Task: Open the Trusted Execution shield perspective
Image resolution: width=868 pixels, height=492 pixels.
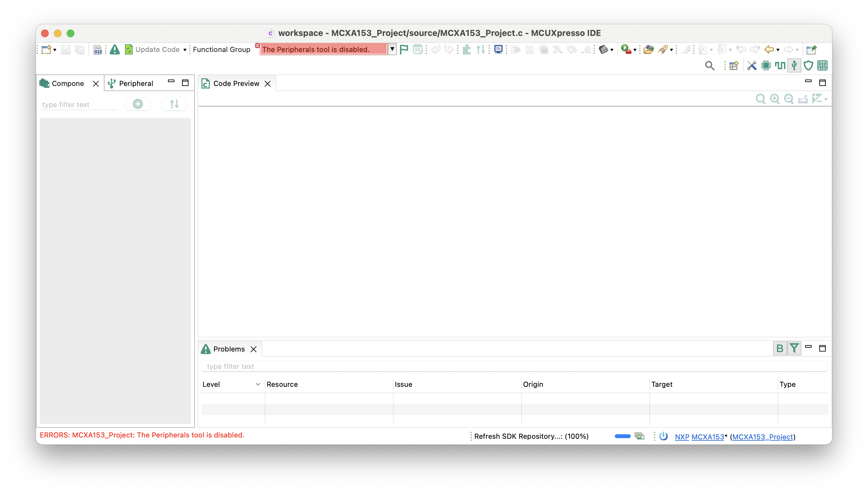Action: [x=808, y=65]
